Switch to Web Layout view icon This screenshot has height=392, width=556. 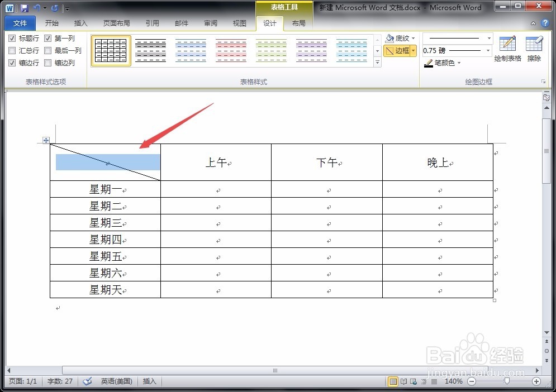point(414,381)
